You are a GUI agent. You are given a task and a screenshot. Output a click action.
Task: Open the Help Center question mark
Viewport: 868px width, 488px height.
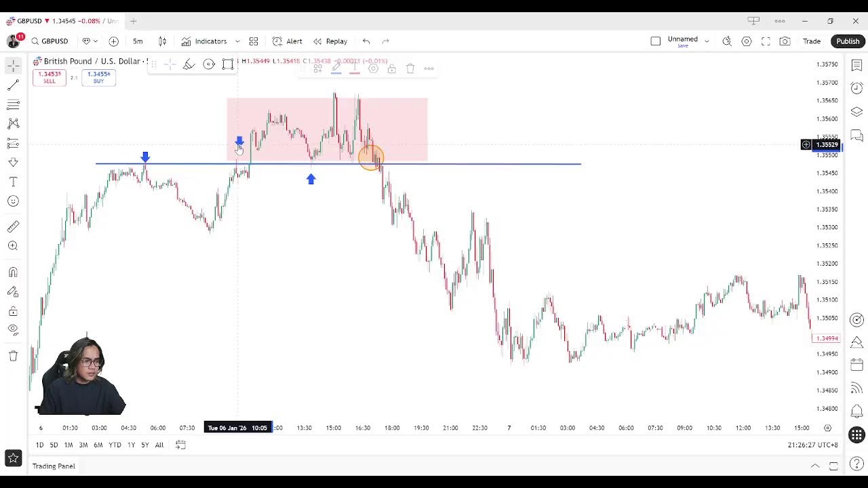coord(856,464)
